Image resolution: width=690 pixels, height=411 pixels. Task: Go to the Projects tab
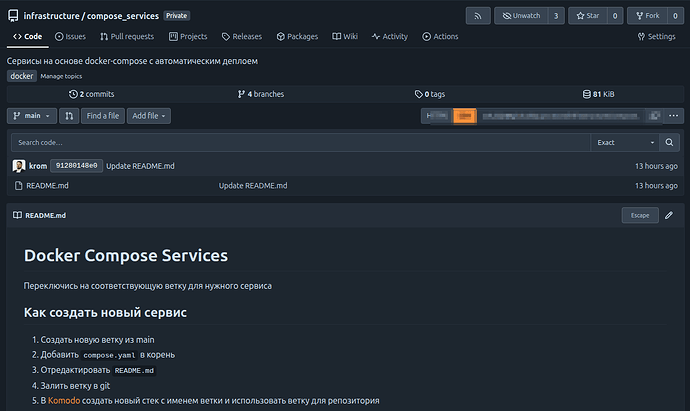(188, 37)
